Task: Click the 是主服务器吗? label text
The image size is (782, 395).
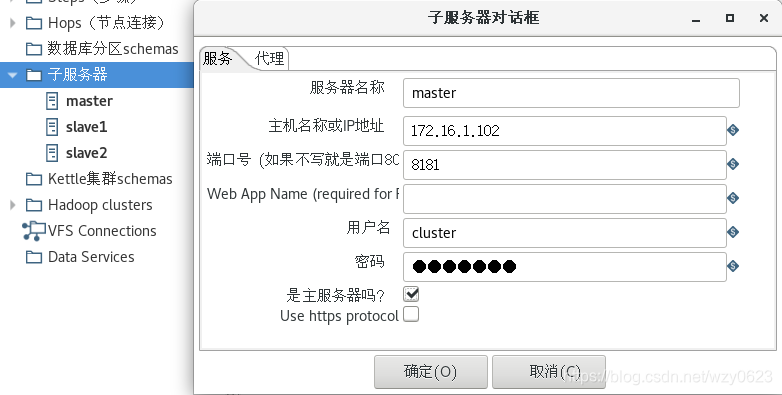Action: (335, 295)
